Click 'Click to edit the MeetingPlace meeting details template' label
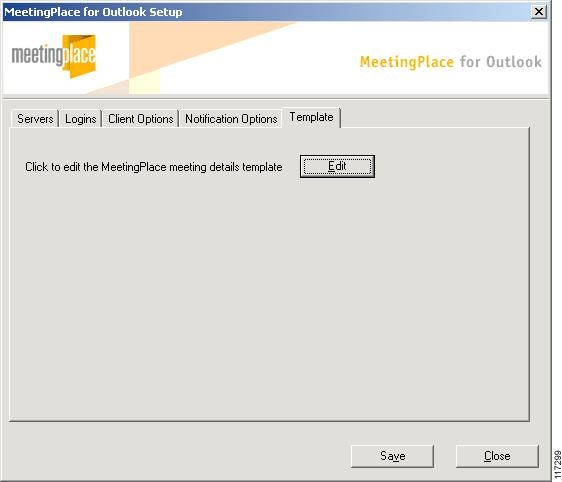Viewport: 562px width, 482px height. pyautogui.click(x=154, y=167)
